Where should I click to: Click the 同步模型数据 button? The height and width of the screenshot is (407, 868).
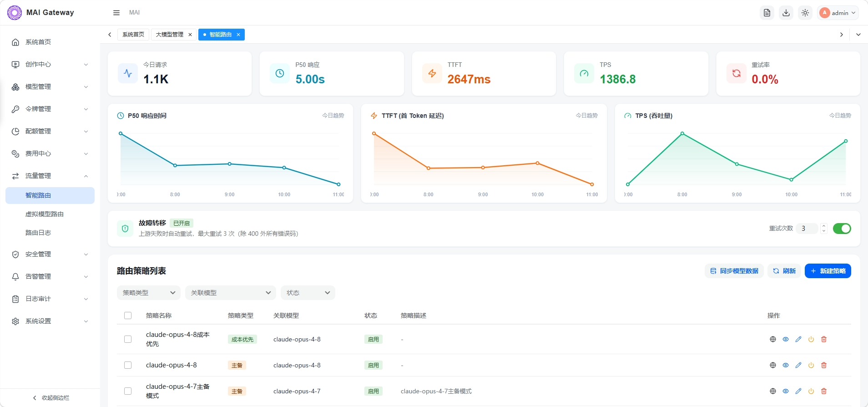pyautogui.click(x=734, y=271)
